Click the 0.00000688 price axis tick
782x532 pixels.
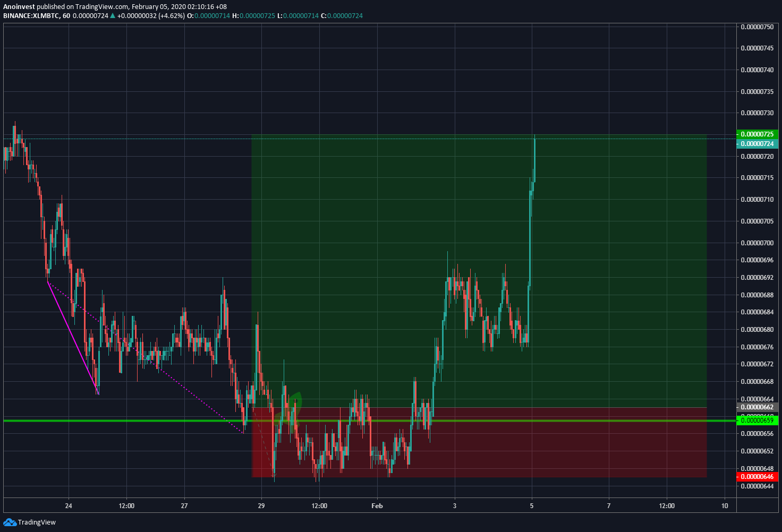(x=757, y=295)
